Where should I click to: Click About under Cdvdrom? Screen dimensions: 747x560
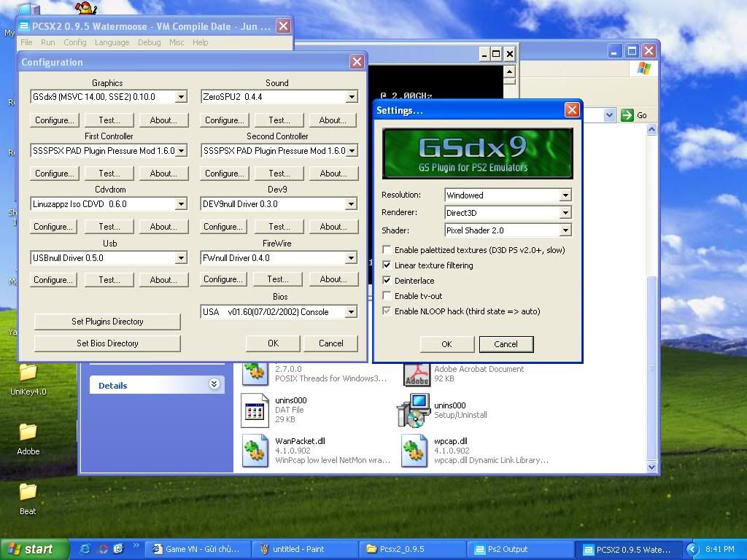click(163, 227)
